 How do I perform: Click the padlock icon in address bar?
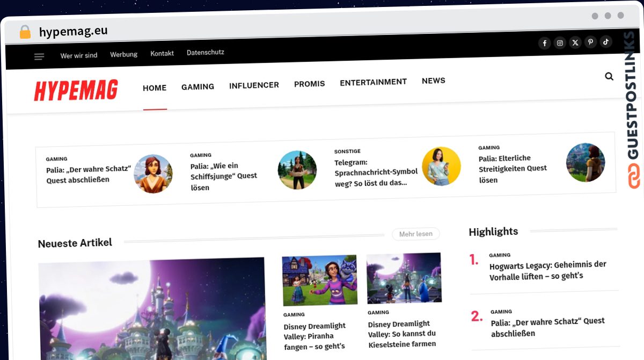(x=25, y=32)
